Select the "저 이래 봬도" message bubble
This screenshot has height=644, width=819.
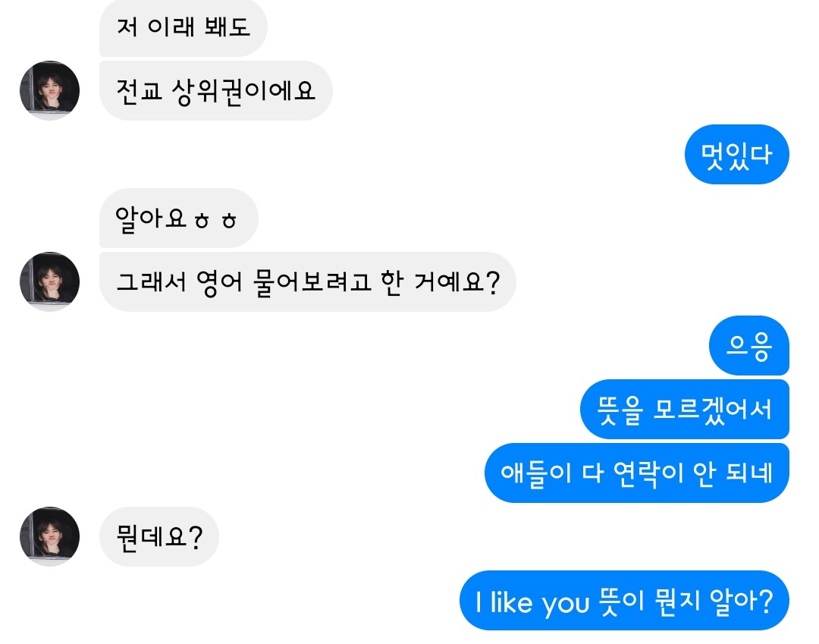tap(183, 28)
